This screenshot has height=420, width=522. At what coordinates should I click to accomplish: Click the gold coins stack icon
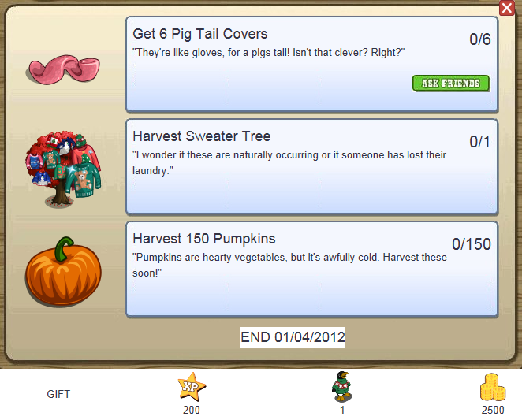click(493, 387)
